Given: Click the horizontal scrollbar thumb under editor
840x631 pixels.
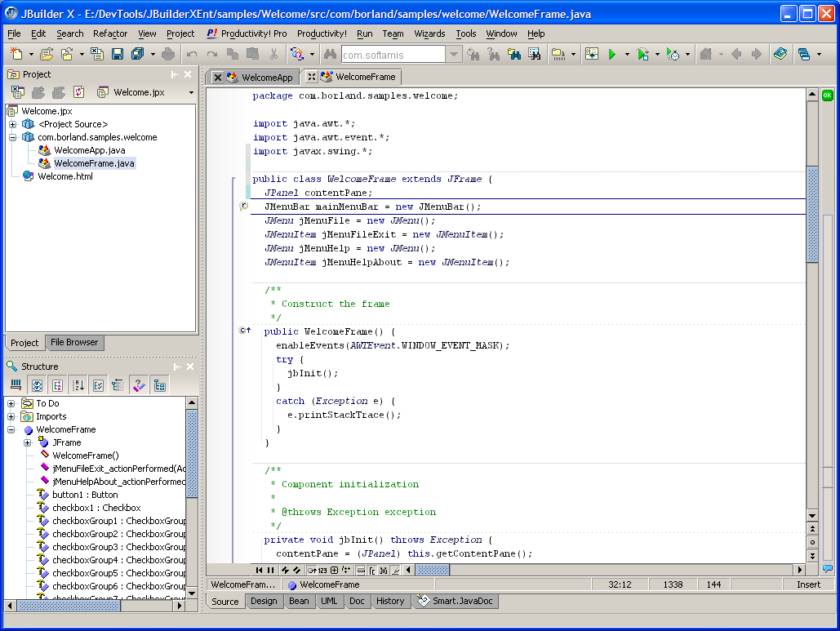Looking at the screenshot, I should [432, 570].
